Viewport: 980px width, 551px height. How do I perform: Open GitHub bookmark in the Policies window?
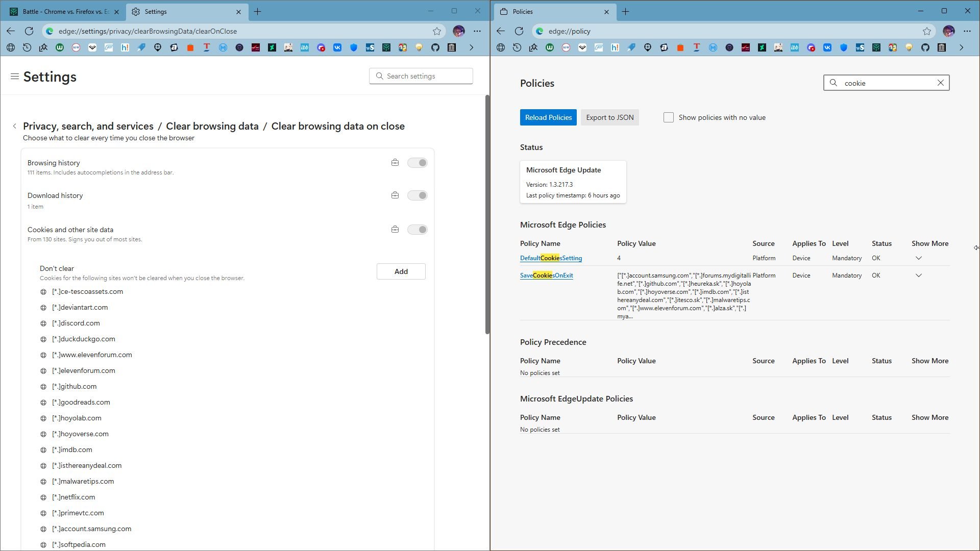pyautogui.click(x=925, y=47)
